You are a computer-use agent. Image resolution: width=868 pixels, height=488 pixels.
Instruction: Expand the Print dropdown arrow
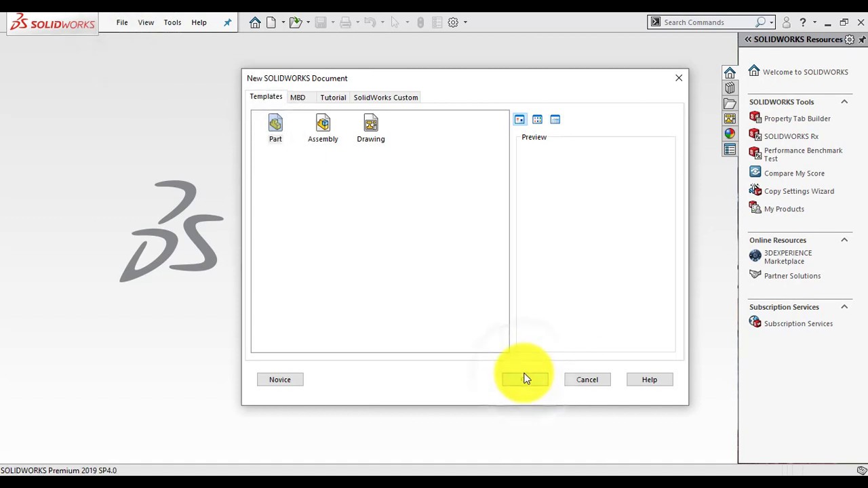point(357,22)
